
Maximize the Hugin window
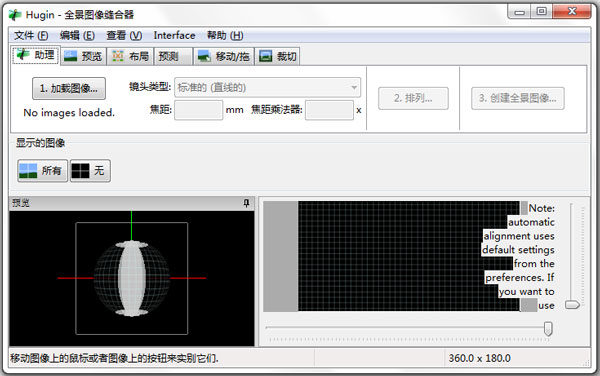[x=541, y=11]
